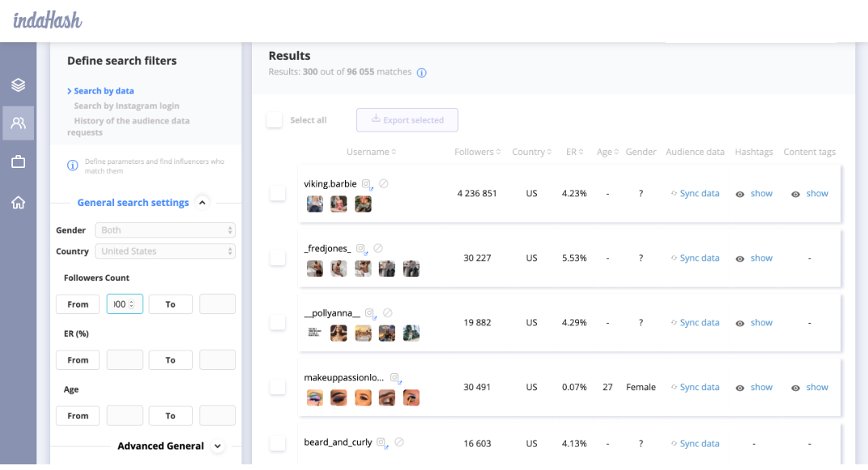Click eye icon for viking.barbie content tags

click(795, 194)
